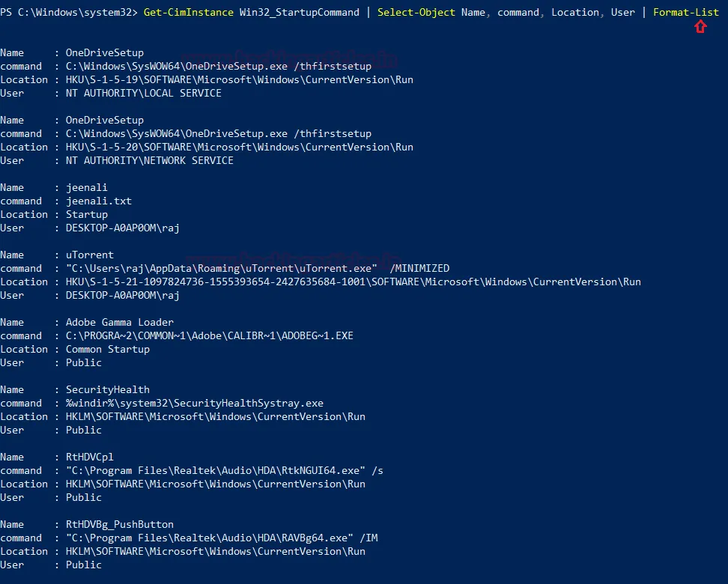Click the uTorrent.exe /MINIMIZED command path
The image size is (728, 584).
click(x=257, y=268)
